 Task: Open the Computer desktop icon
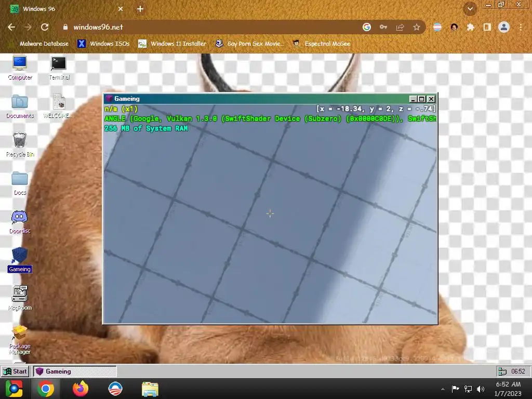20,68
